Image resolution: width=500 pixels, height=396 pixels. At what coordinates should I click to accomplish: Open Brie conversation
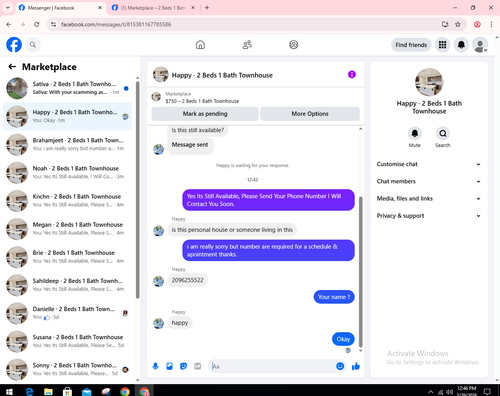click(67, 257)
